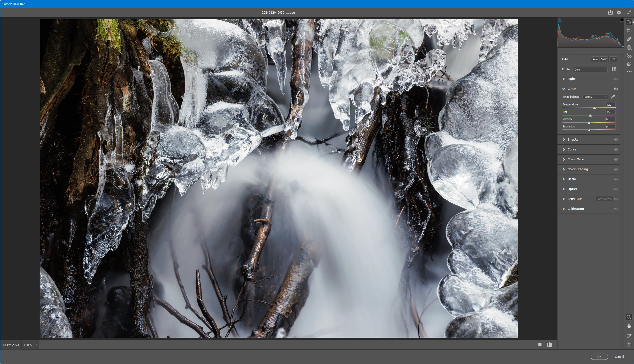Screen dimensions: 634x364
Task: Hide the Detail panel adjustments
Action: pos(616,179)
